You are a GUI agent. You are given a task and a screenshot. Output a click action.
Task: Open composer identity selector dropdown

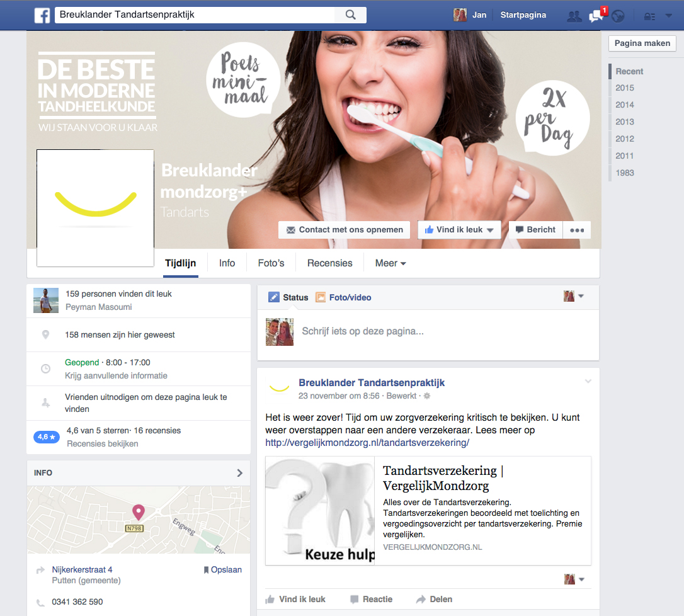(574, 296)
